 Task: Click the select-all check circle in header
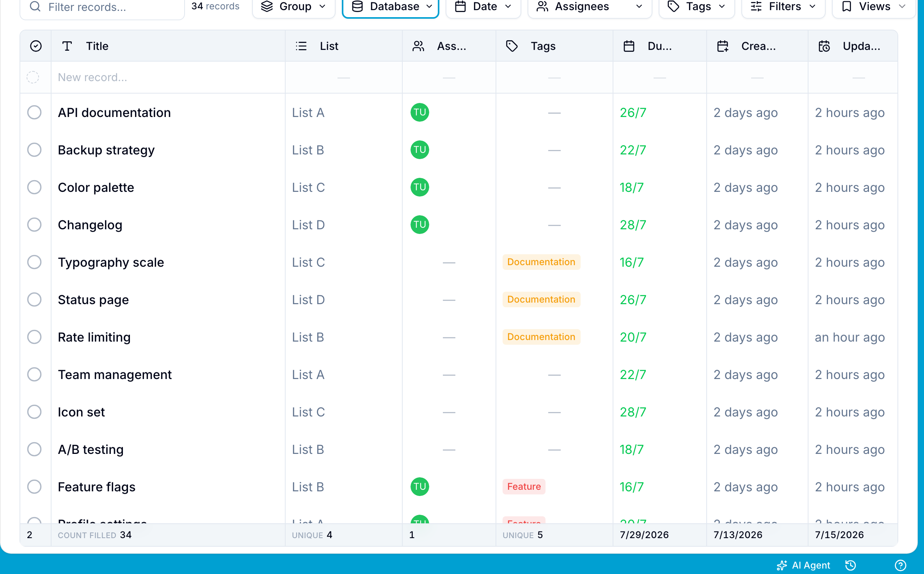(x=36, y=46)
